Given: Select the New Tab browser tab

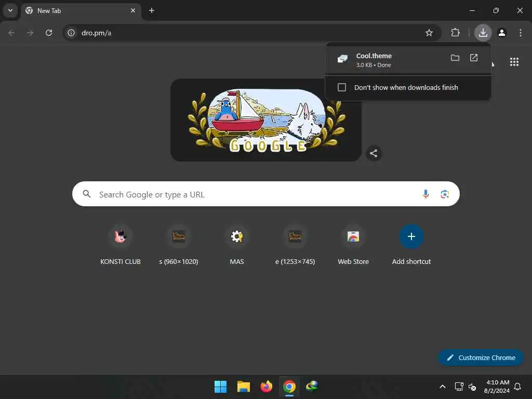Looking at the screenshot, I should coord(81,10).
